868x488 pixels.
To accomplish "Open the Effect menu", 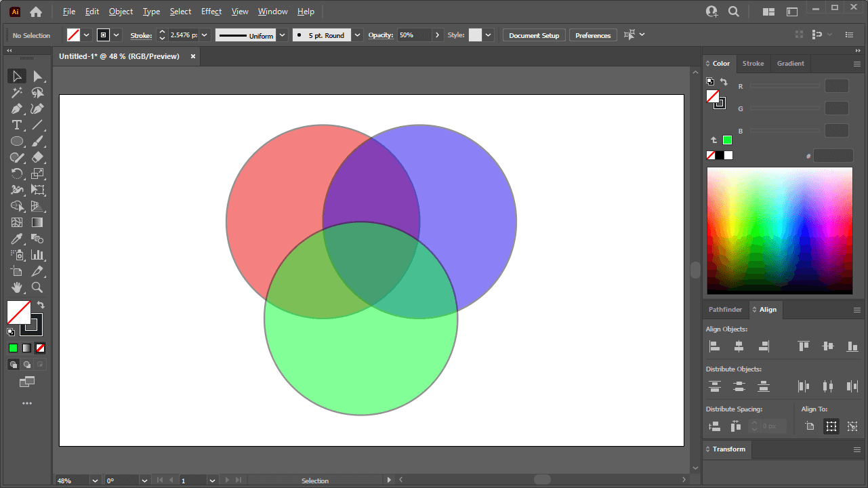I will tap(211, 12).
